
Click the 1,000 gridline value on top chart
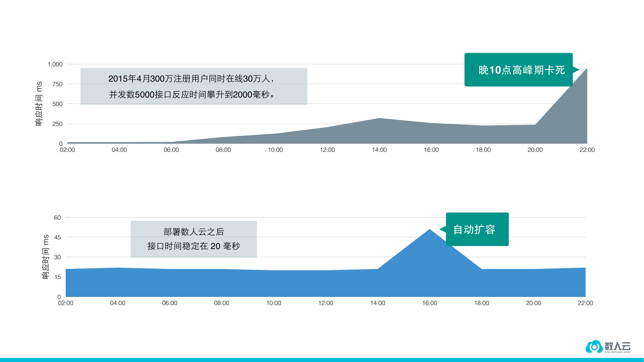[56, 64]
